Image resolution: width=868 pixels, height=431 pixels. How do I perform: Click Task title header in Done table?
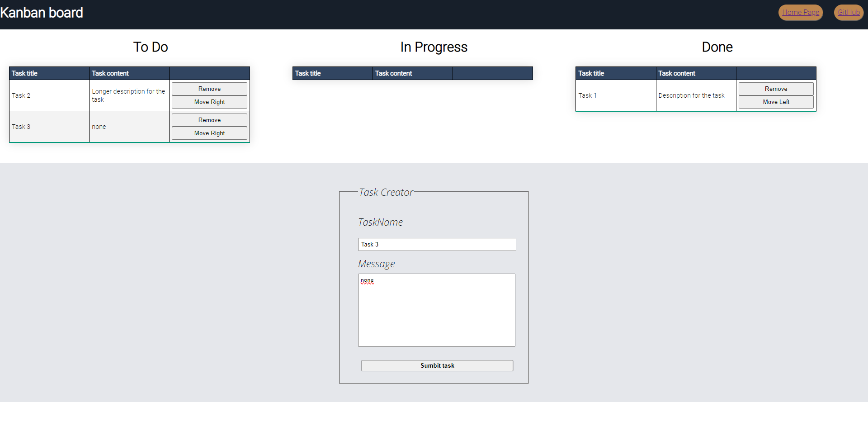[x=616, y=73]
